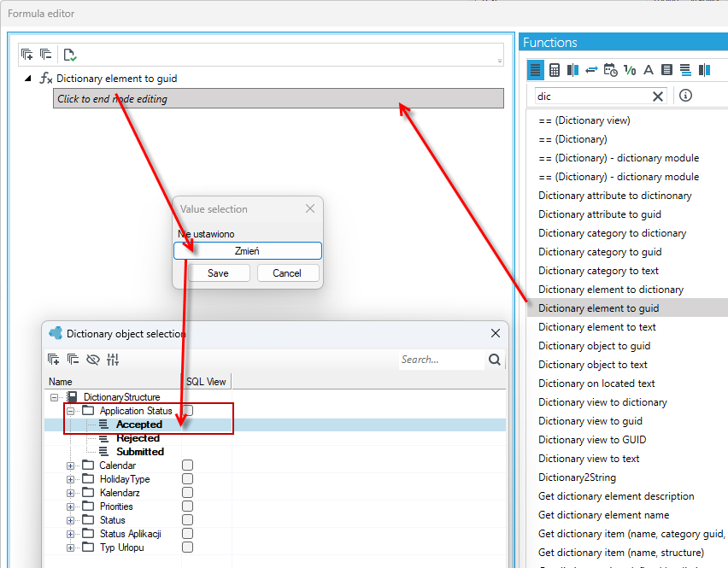This screenshot has height=568, width=728.
Task: Click the verify formula icon with green checkmark
Action: (70, 55)
